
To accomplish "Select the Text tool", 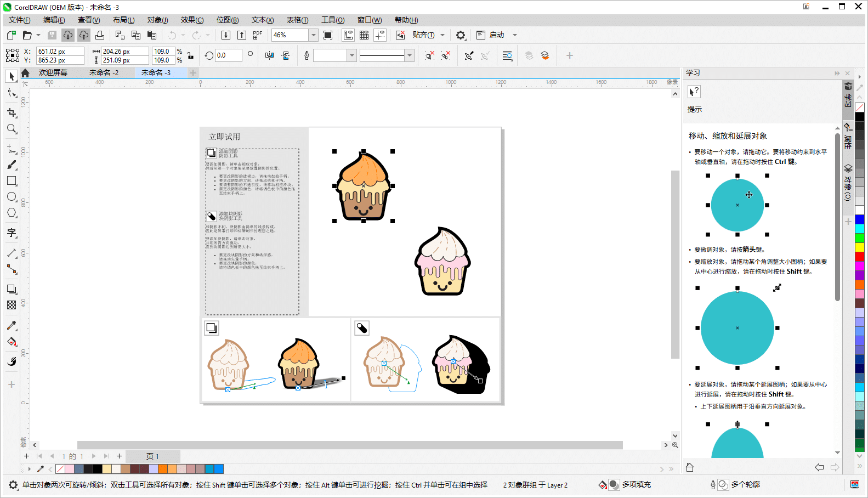I will (x=12, y=233).
